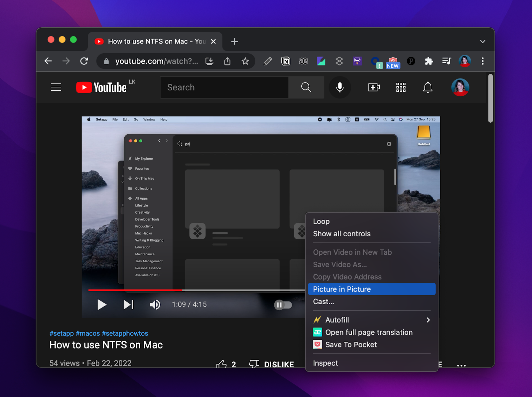Open the purple shopping cart extension icon
532x397 pixels.
[357, 61]
